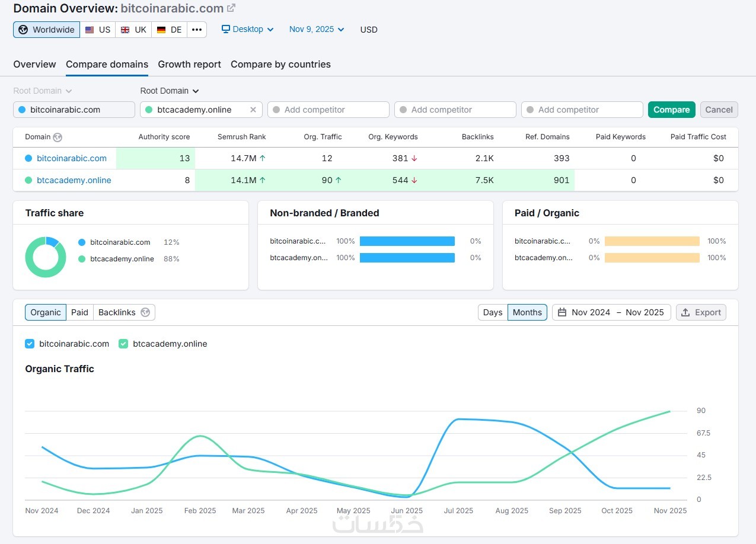Viewport: 756px width, 544px height.
Task: Select the Backlinks chart tab
Action: tap(124, 312)
